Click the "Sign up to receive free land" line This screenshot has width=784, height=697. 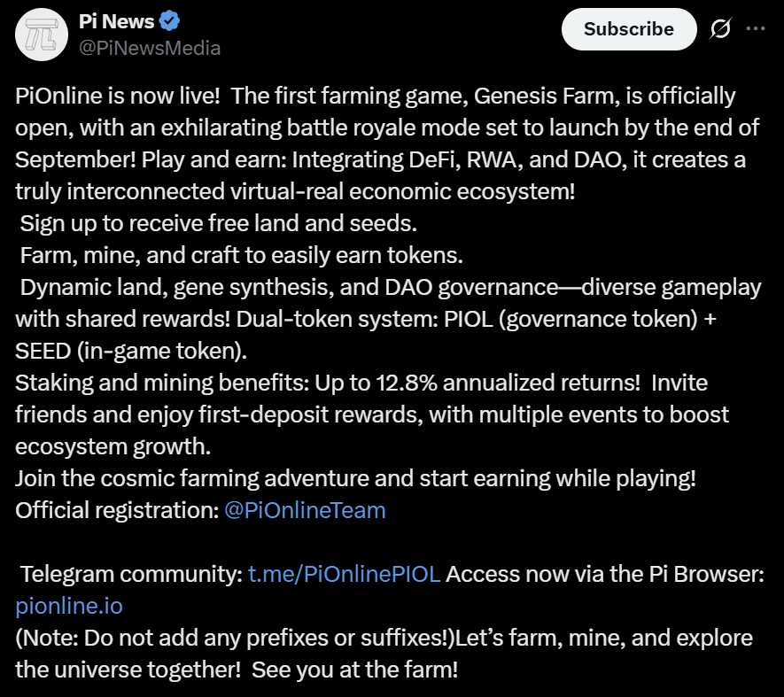(218, 223)
